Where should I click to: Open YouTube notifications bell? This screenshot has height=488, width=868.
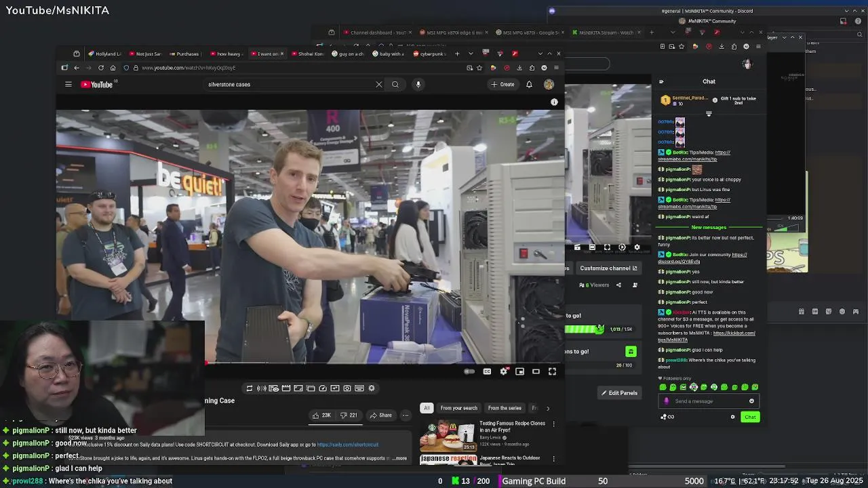529,85
